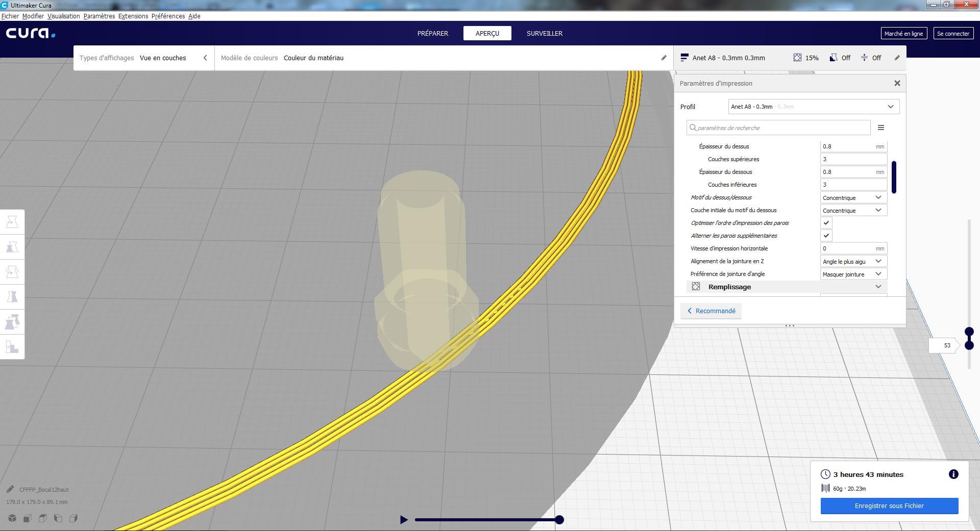Select the Scale tool in left toolbar
Screen dimensions: 980x531
point(12,247)
